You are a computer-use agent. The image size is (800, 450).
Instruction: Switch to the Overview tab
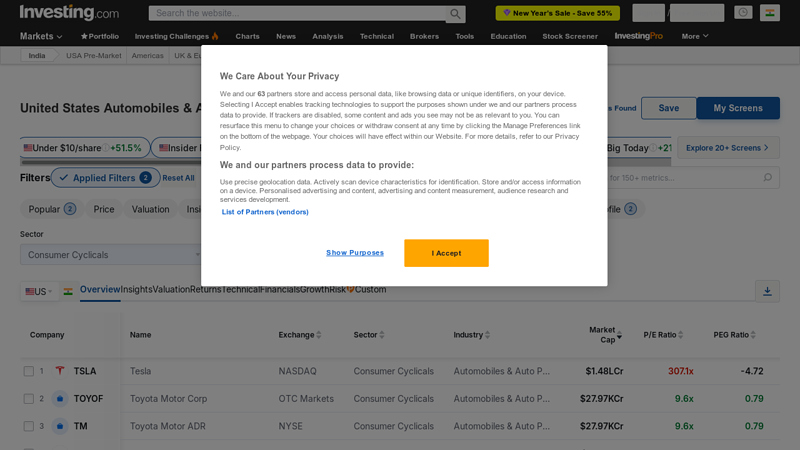(x=100, y=290)
